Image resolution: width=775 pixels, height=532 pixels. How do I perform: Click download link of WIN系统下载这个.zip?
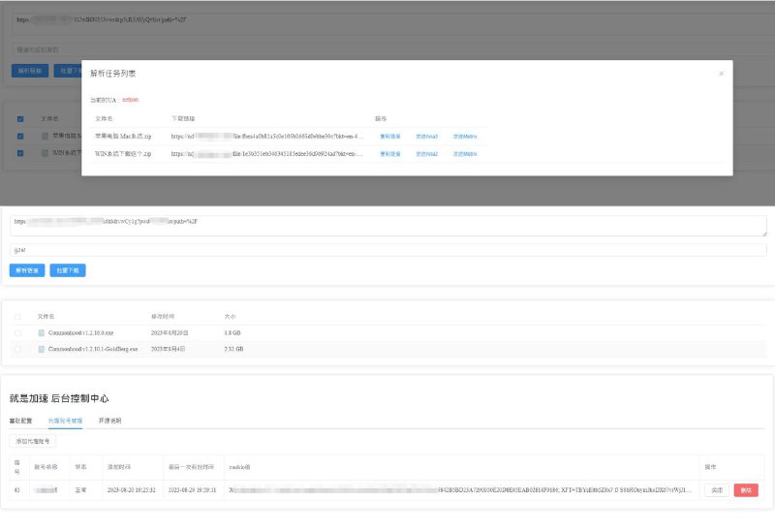[x=266, y=153]
